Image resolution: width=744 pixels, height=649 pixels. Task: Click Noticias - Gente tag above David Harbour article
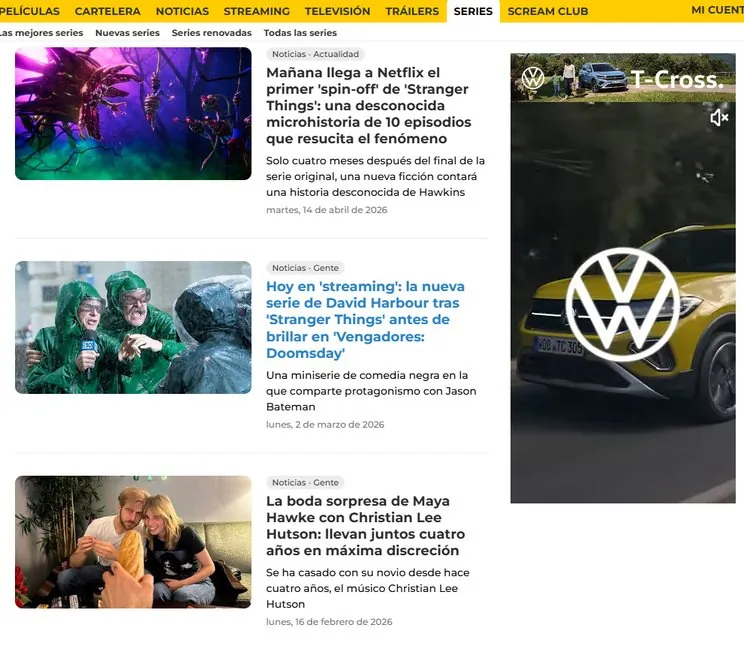(x=305, y=268)
